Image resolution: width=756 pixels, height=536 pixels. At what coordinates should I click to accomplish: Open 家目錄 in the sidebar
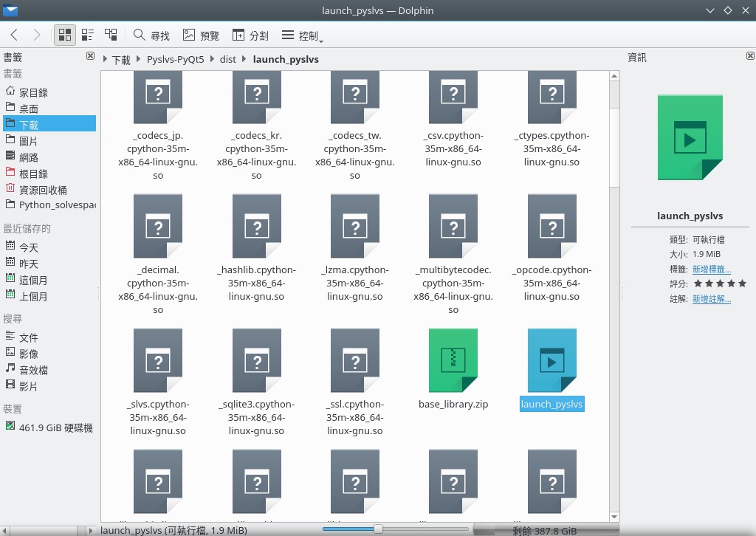click(x=49, y=92)
